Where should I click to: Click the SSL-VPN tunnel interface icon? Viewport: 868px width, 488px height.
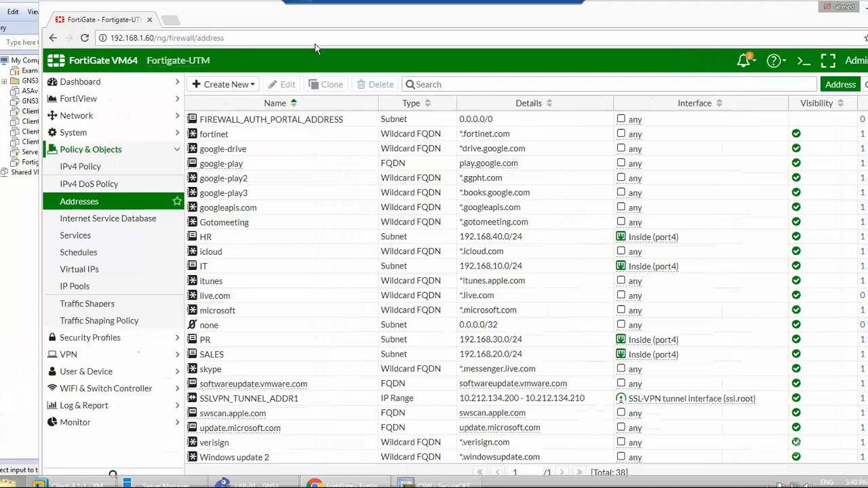pos(620,398)
